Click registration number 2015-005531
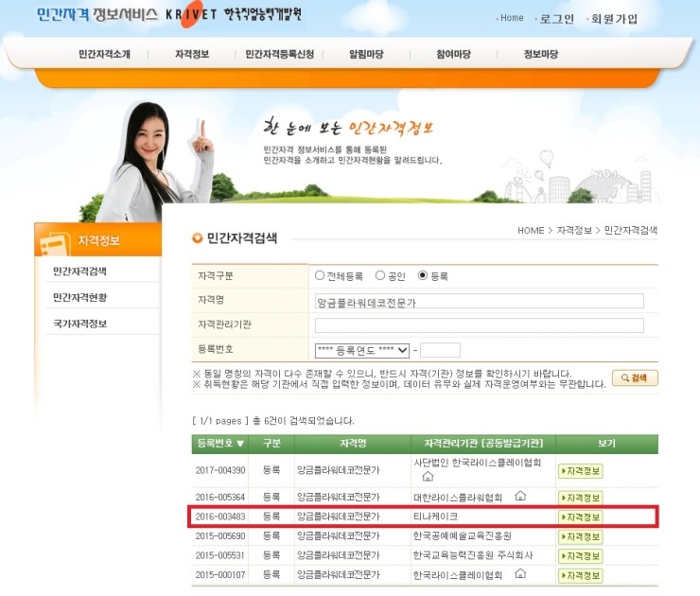Viewport: 700px width, 596px height. tap(220, 555)
